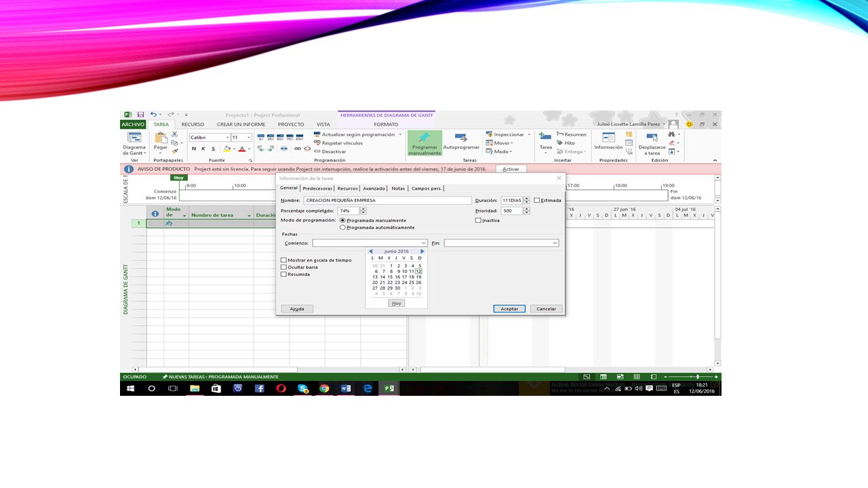The image size is (868, 488).
Task: Click the Ayuda button
Action: [x=297, y=308]
